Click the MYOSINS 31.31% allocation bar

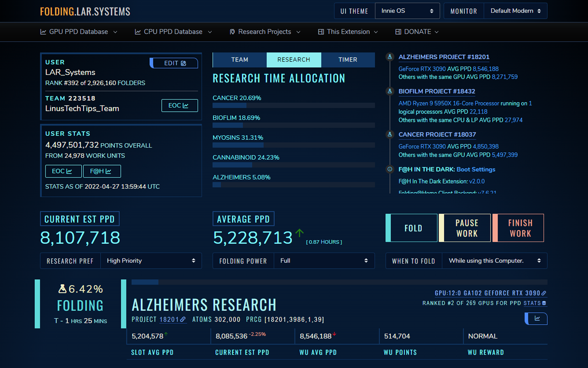(x=294, y=145)
